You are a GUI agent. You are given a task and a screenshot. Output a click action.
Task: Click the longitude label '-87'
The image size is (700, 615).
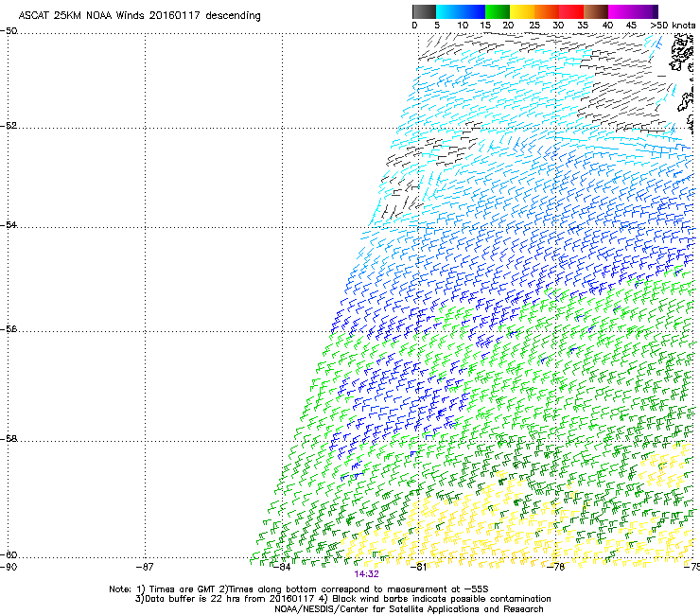point(145,567)
